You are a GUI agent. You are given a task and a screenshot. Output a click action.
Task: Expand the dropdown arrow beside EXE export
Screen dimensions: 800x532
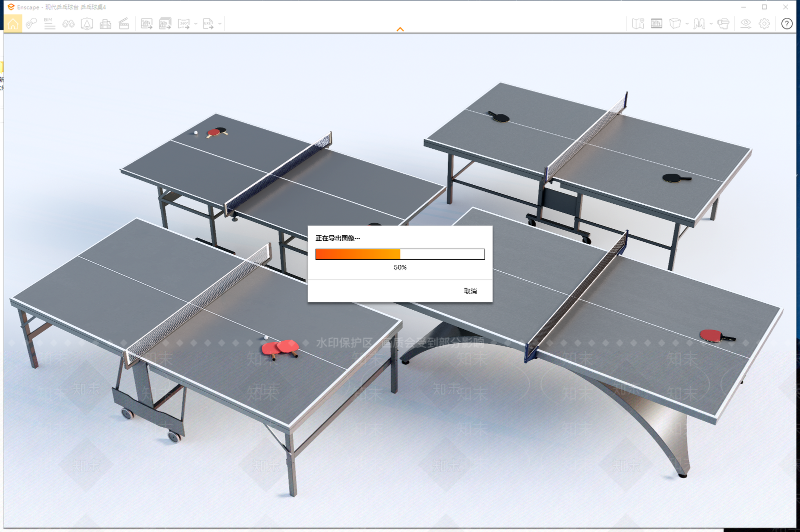tap(219, 23)
